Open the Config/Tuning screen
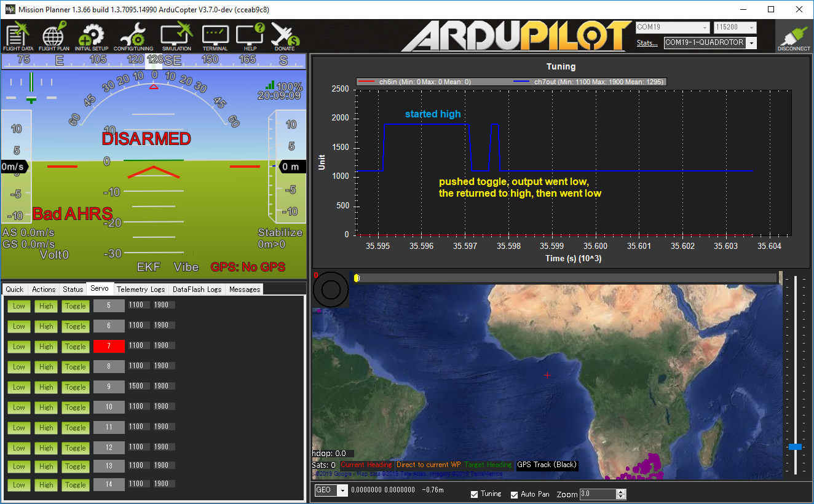 pyautogui.click(x=133, y=37)
